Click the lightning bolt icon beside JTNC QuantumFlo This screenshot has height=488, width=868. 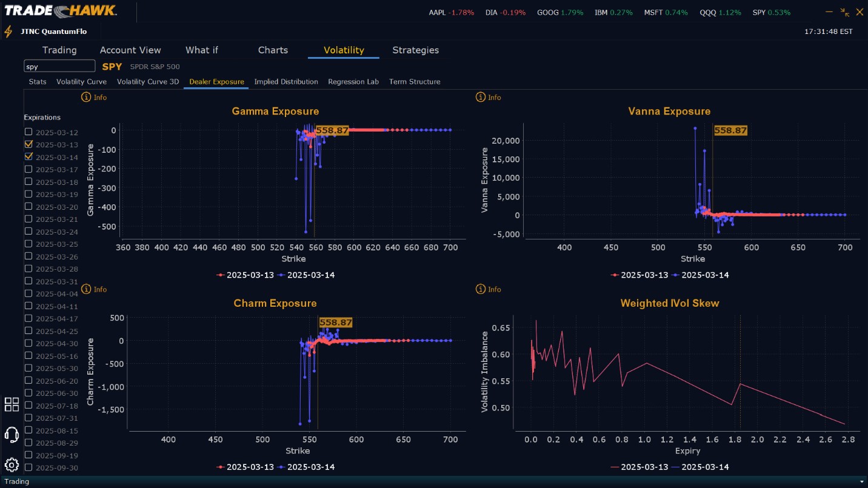(8, 32)
